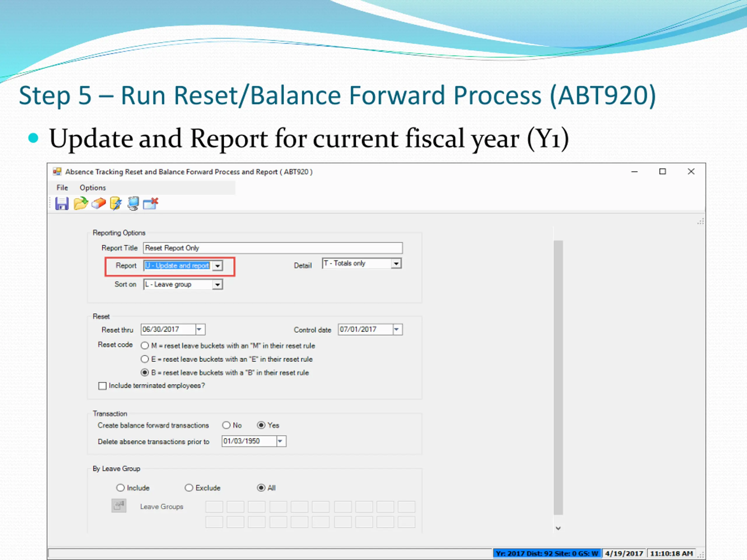Maximize the ABT920 window
This screenshot has height=560, width=747.
pyautogui.click(x=663, y=172)
